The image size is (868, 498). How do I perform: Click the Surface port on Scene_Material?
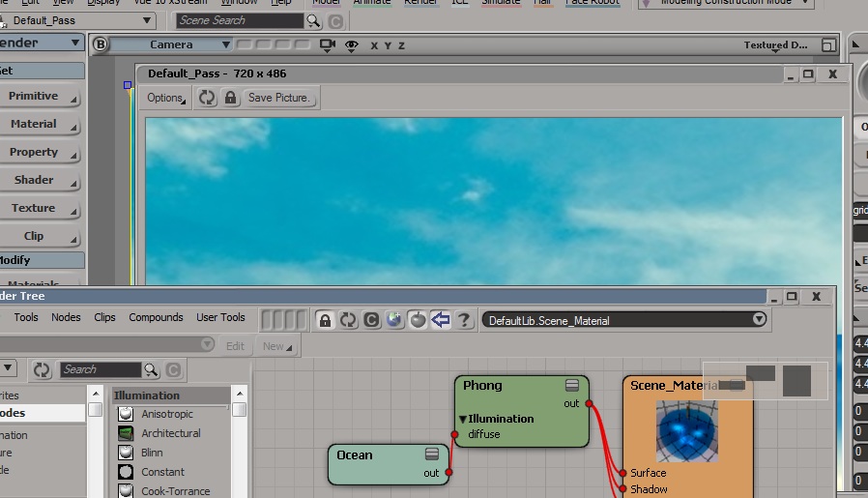click(622, 473)
